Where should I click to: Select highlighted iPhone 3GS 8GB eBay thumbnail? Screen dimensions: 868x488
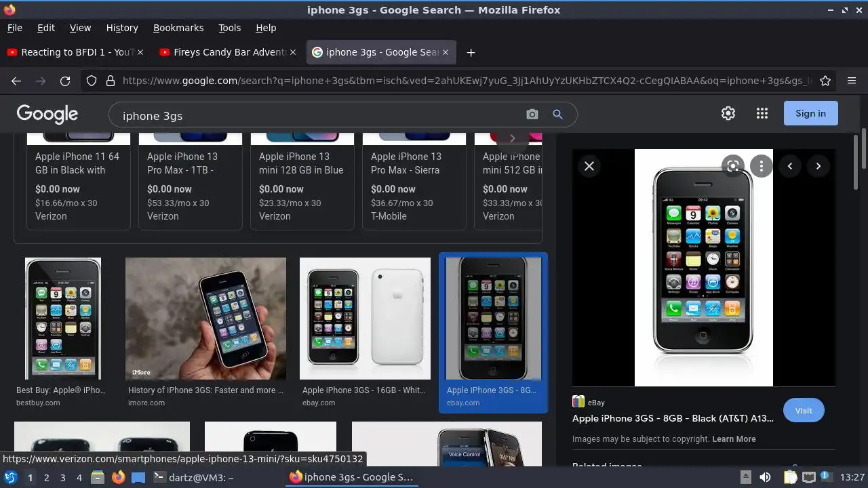[x=493, y=319]
